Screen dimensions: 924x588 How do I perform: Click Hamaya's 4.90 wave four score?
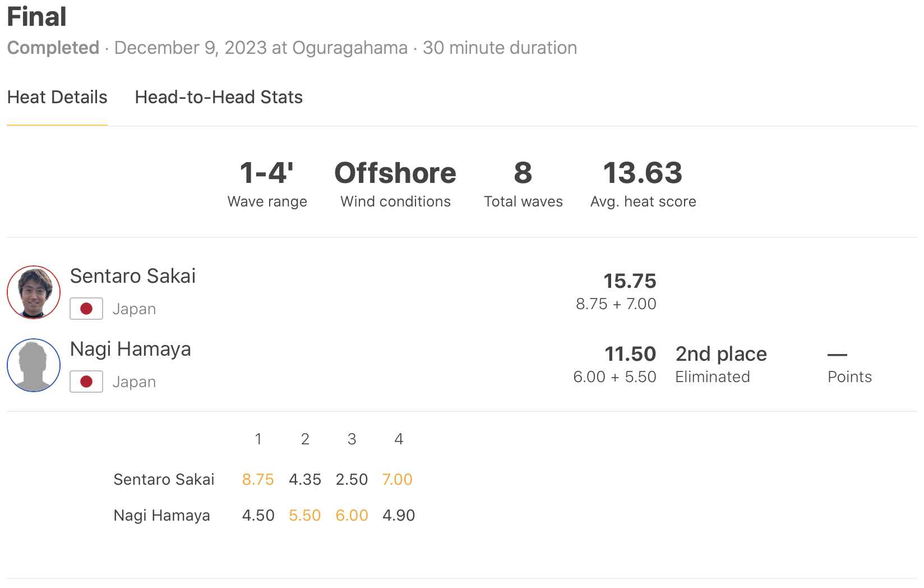click(399, 516)
